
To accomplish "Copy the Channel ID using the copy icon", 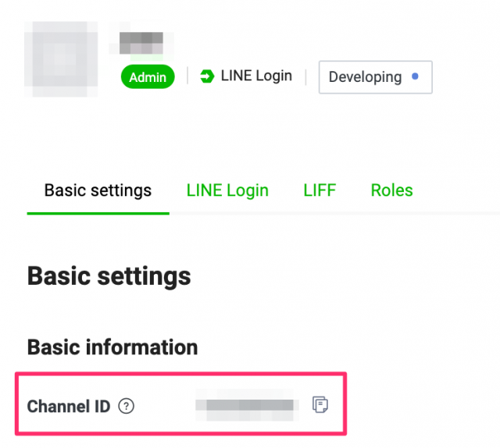I will [x=320, y=404].
